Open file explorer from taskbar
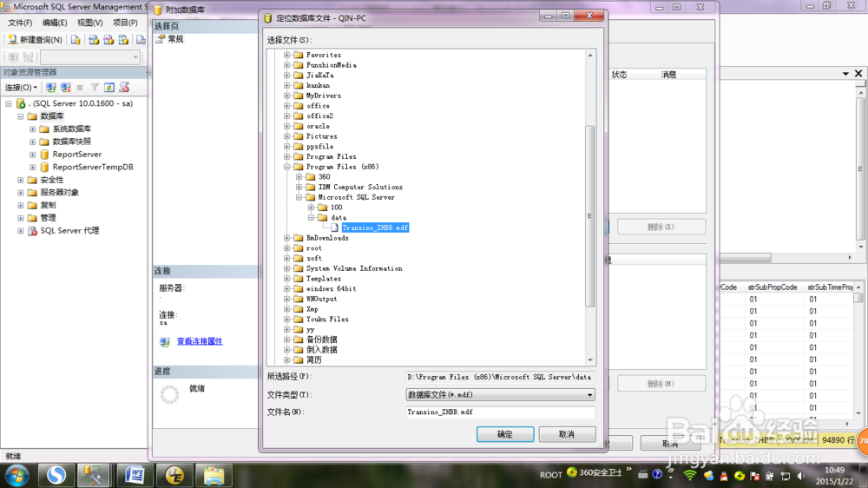This screenshot has width=868, height=488. [x=214, y=475]
